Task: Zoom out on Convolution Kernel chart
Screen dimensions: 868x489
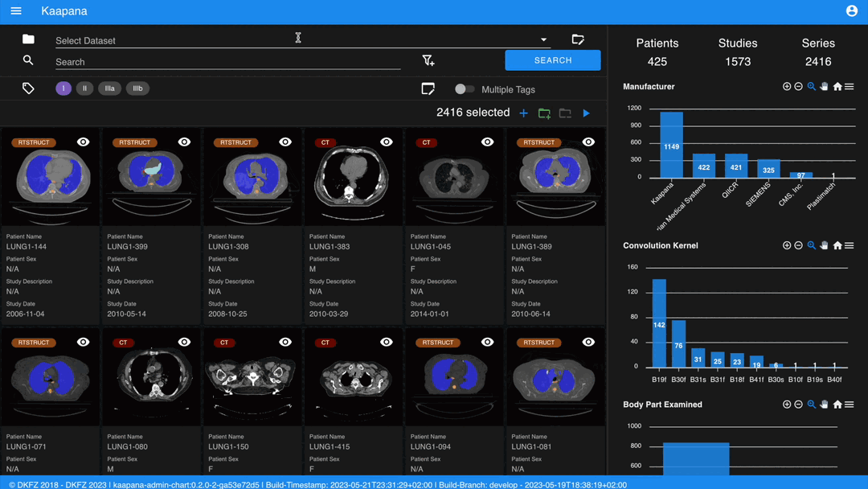Action: (798, 245)
